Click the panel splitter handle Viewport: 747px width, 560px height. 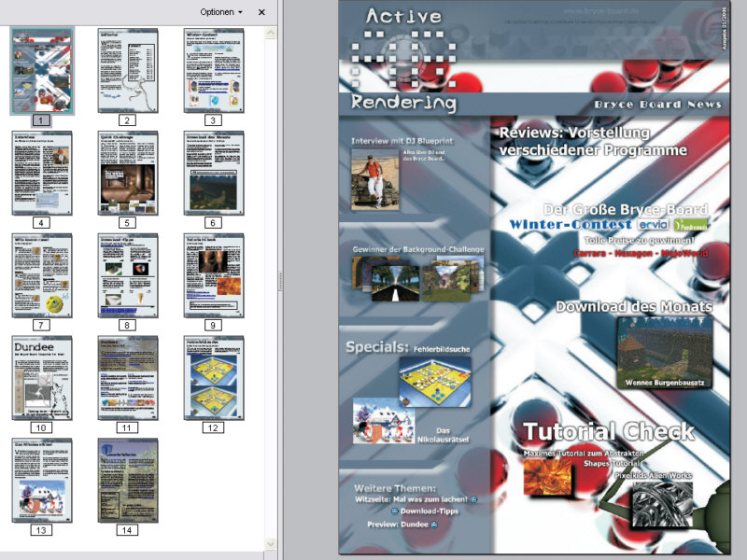coord(281,280)
